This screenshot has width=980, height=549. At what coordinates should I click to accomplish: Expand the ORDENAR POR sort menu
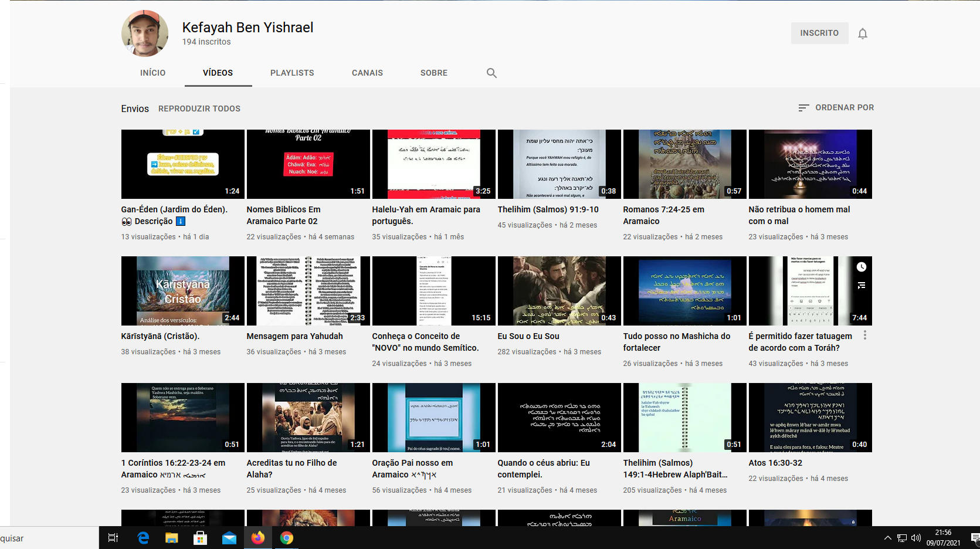[x=836, y=108]
